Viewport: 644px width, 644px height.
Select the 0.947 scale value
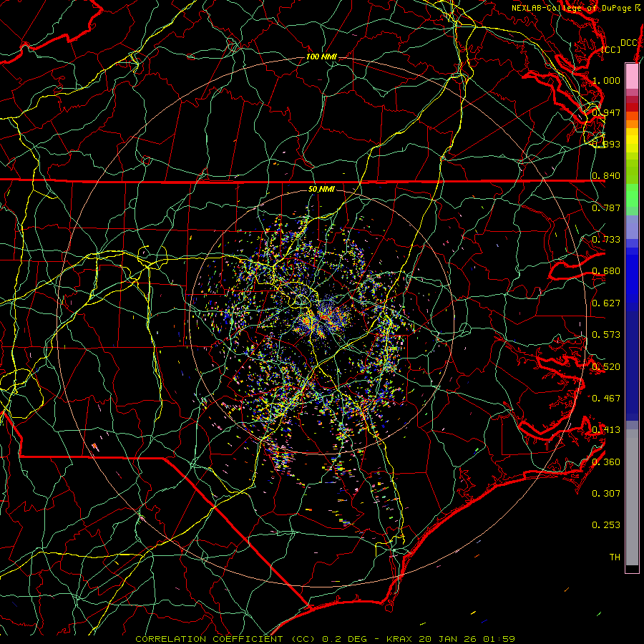606,112
